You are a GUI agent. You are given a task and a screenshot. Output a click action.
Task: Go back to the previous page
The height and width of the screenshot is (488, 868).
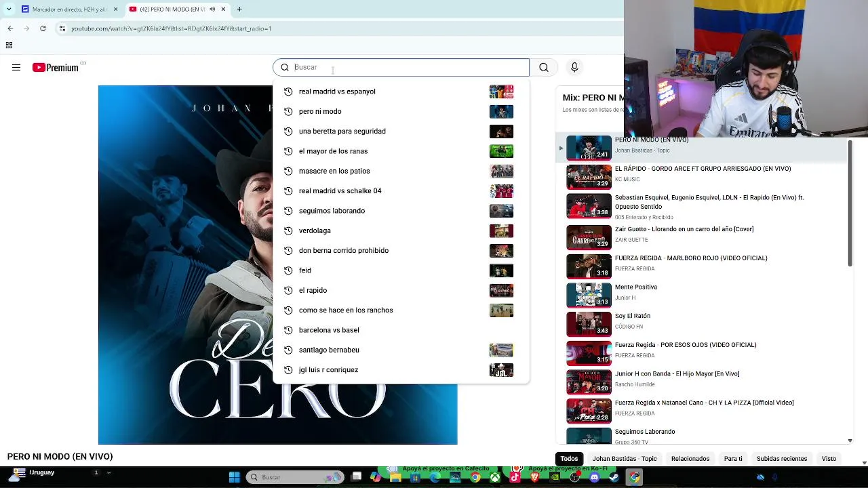tap(10, 28)
